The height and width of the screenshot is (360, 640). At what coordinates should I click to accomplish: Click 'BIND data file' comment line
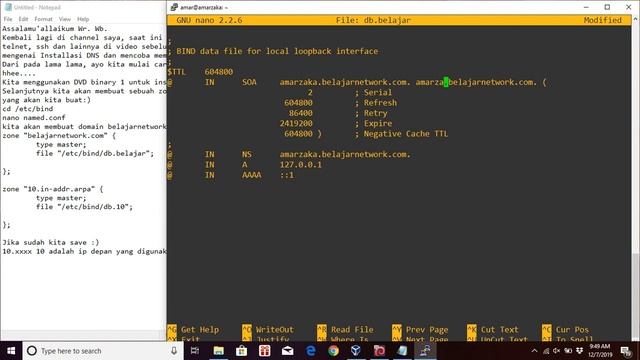pos(273,51)
